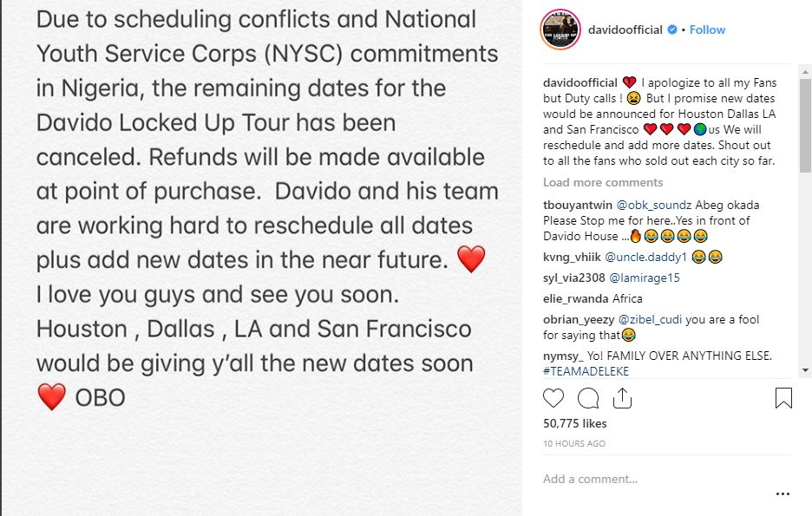Save post with bookmark icon
The image size is (812, 516).
click(x=783, y=398)
